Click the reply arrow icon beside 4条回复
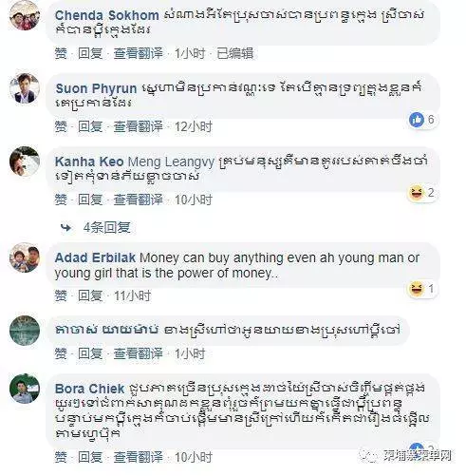Screen dimensions: 466x476 coord(66,227)
